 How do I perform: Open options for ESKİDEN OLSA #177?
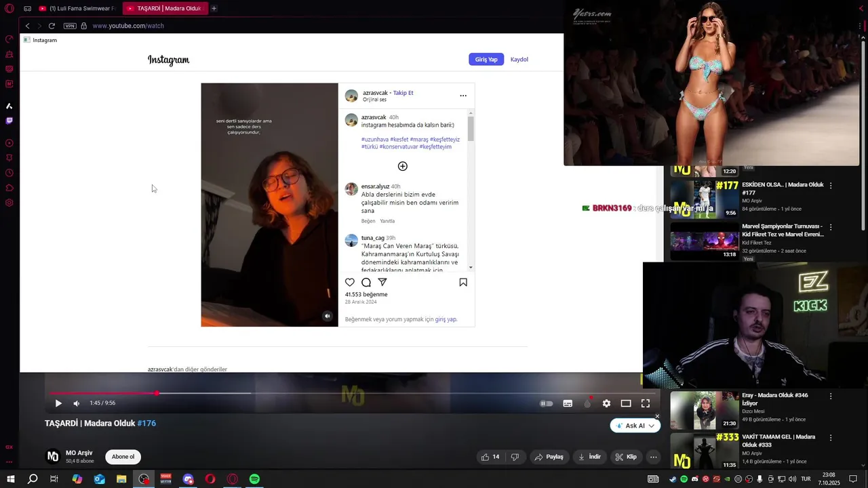[x=831, y=185]
